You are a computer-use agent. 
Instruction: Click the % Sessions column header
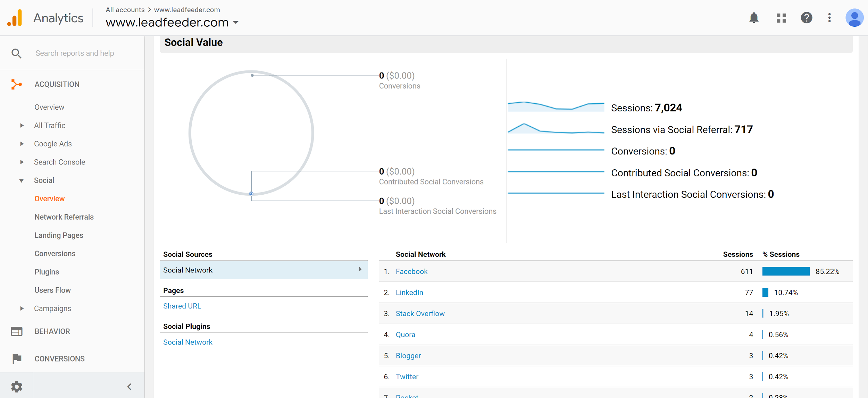click(781, 254)
